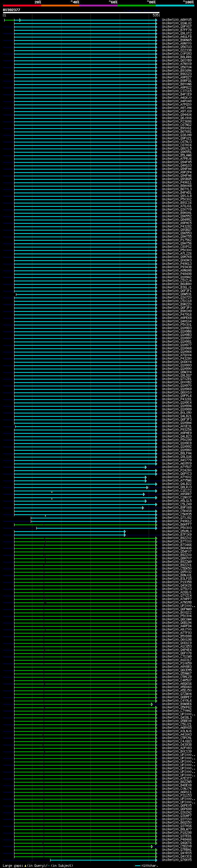Select hit UniRef100_C5KM35
This screenshot has width=197, height=868.
tap(177, 514)
